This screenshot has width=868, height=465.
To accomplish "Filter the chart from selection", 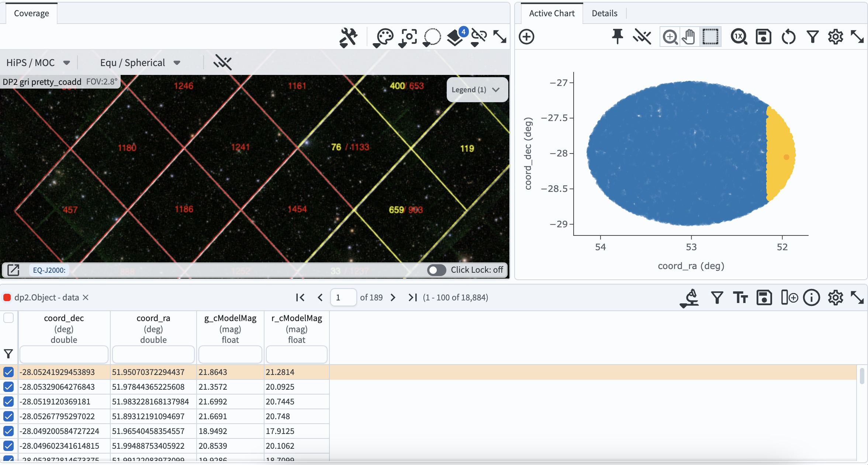I will click(813, 37).
